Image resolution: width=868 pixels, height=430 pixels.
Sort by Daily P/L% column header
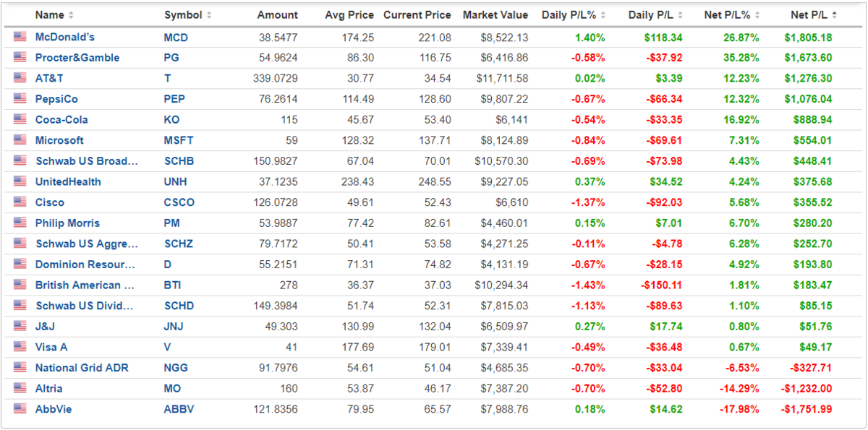click(x=575, y=14)
